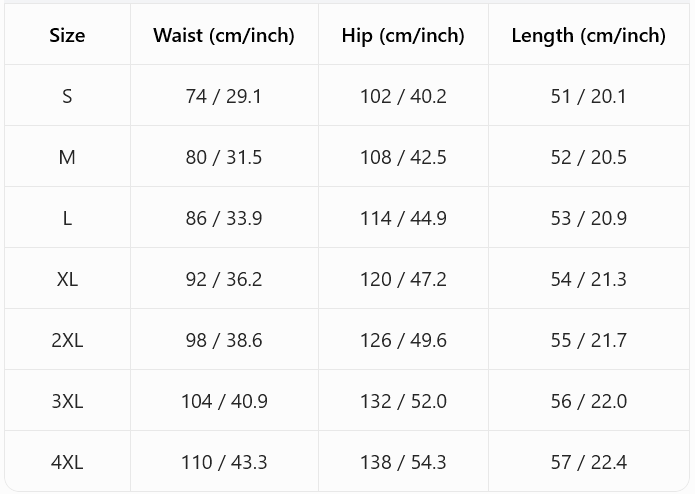The height and width of the screenshot is (494, 695).
Task: Click length value 51 / 20.1
Action: pos(588,96)
